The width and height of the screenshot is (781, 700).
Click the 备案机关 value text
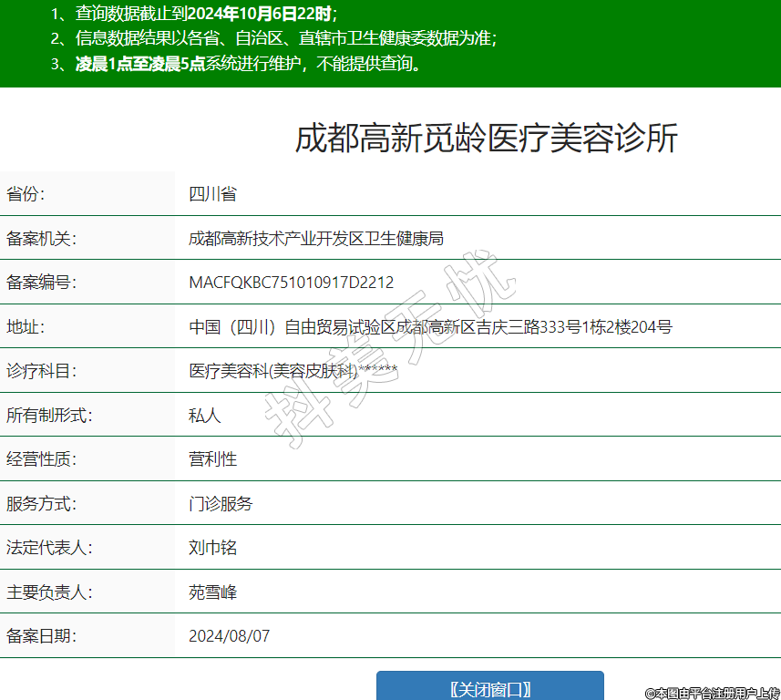tap(315, 239)
